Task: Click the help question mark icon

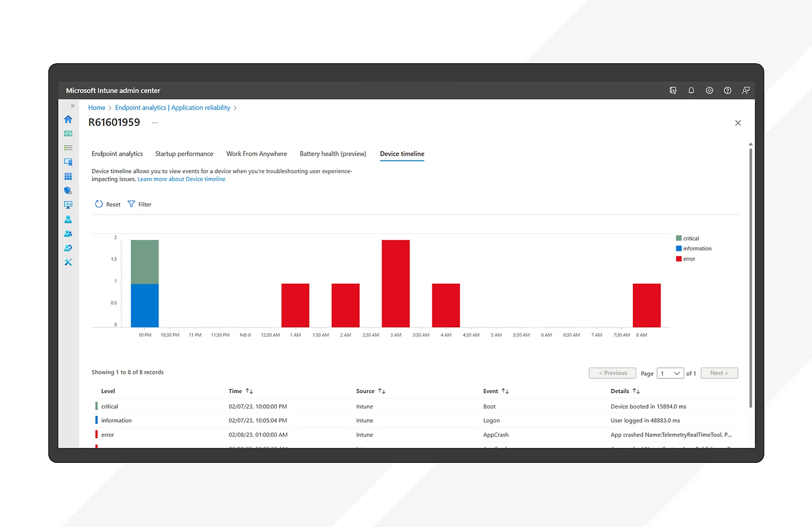Action: click(728, 90)
